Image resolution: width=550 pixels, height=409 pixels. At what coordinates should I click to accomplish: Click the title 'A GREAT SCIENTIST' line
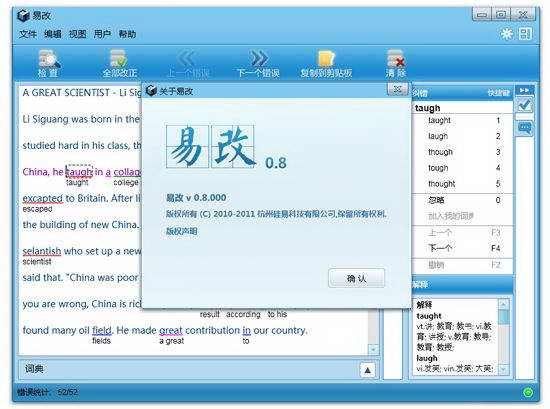click(82, 93)
